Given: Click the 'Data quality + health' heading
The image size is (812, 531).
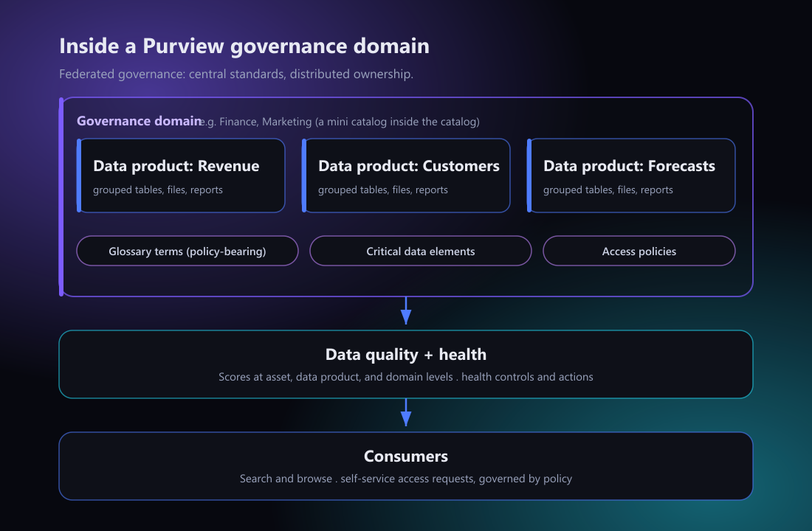Looking at the screenshot, I should [x=406, y=355].
